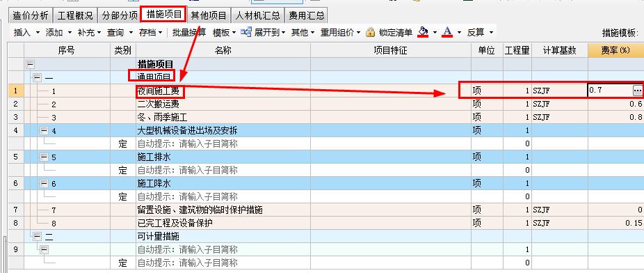This screenshot has width=644, height=273.
Task: Click the 序号 column header
Action: coord(67,51)
